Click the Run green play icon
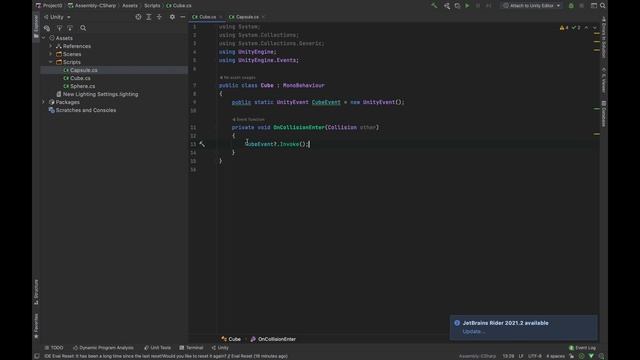Image resolution: width=640 pixels, height=360 pixels. coord(467,6)
